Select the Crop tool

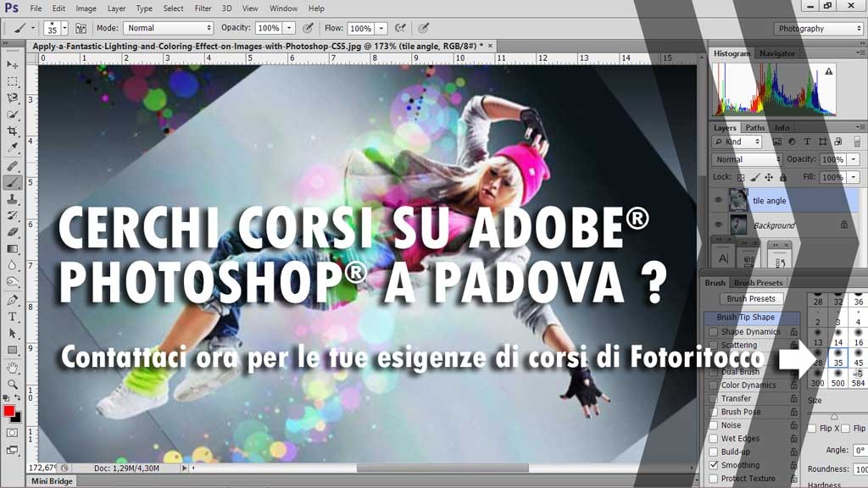click(12, 131)
